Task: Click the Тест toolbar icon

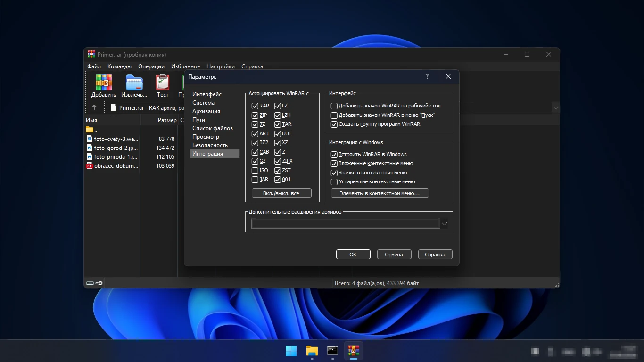Action: coord(163,82)
